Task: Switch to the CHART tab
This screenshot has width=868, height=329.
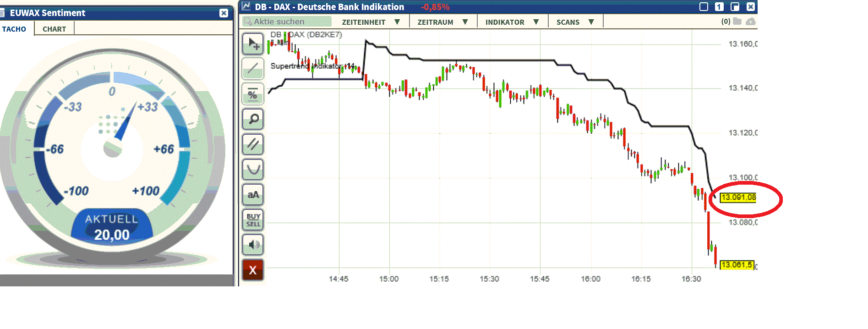Action: [54, 29]
